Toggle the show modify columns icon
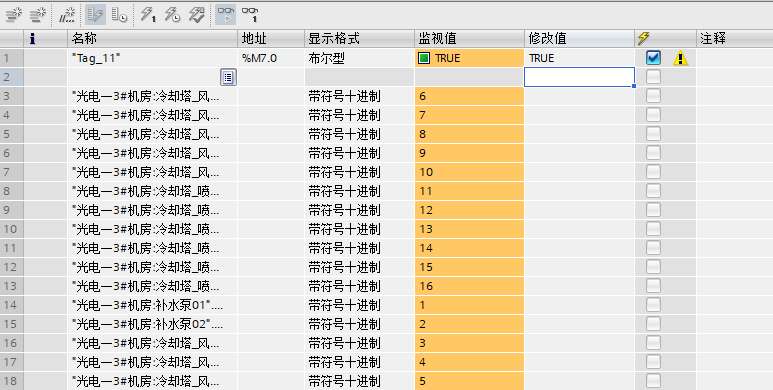Image resolution: width=773 pixels, height=390 pixels. 95,15
